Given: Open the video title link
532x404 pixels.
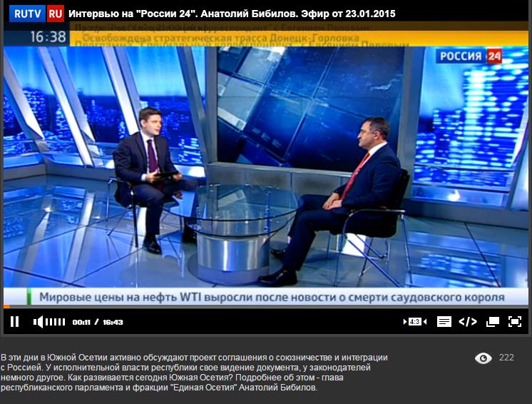Looking at the screenshot, I should (232, 14).
